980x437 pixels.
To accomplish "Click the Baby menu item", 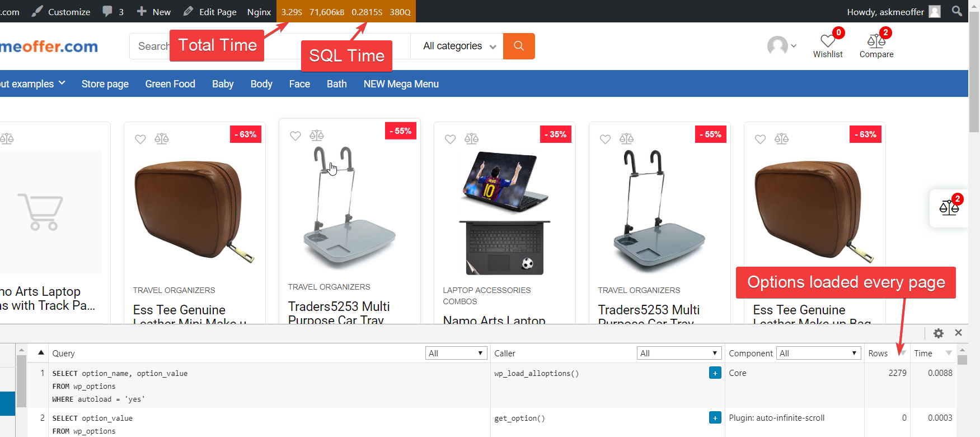I will point(223,84).
